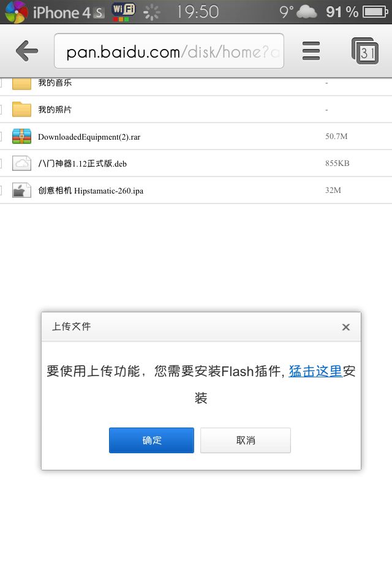Follow the 猛击这里 install link

coord(315,371)
